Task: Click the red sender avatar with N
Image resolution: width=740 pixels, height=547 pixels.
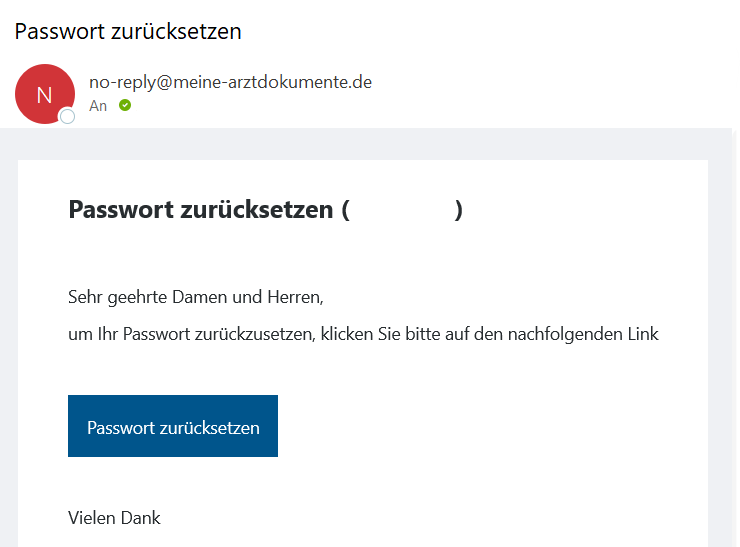Action: (44, 94)
